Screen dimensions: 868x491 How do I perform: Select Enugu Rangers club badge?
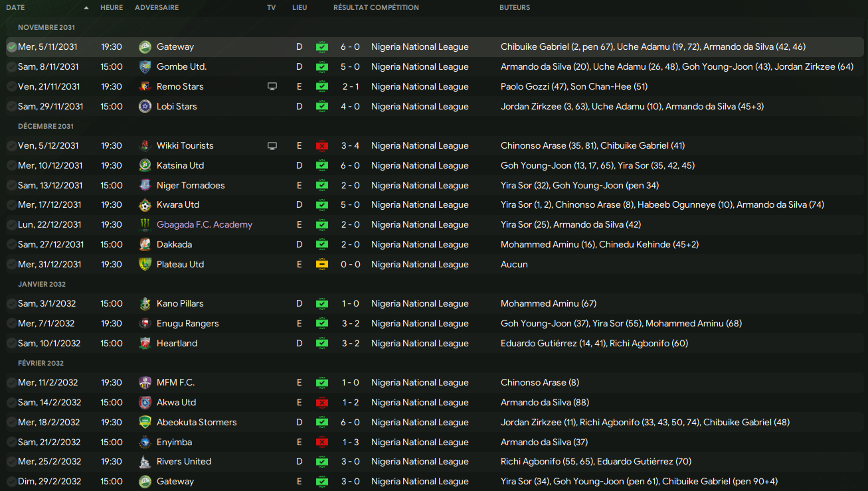point(145,323)
